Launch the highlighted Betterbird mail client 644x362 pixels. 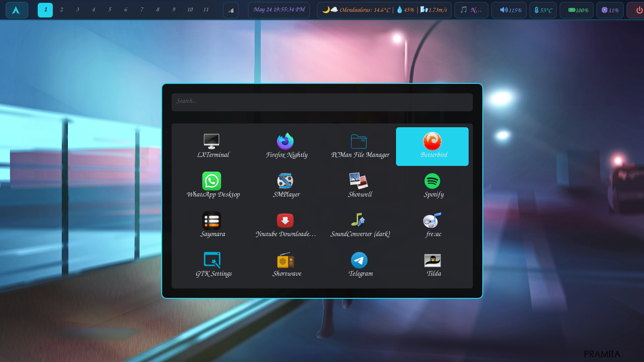tap(432, 147)
